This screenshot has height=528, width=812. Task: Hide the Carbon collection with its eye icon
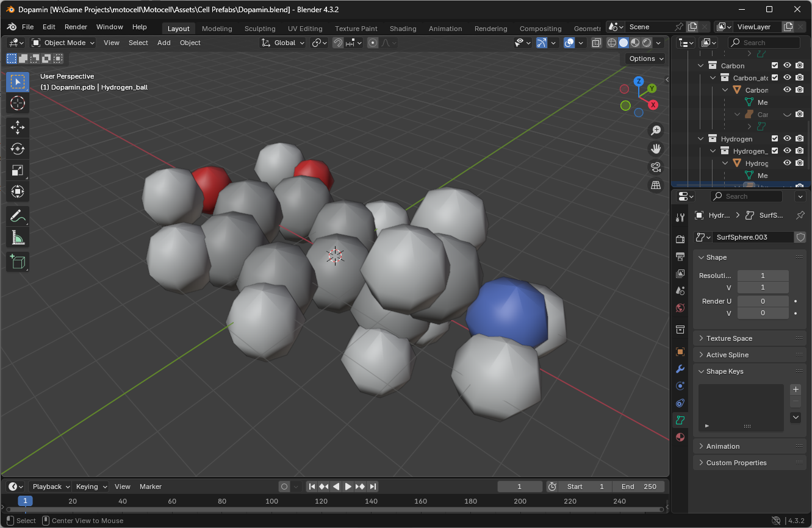pos(787,65)
